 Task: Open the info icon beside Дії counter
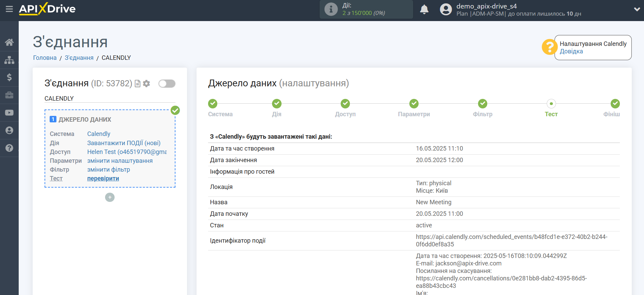pos(331,9)
